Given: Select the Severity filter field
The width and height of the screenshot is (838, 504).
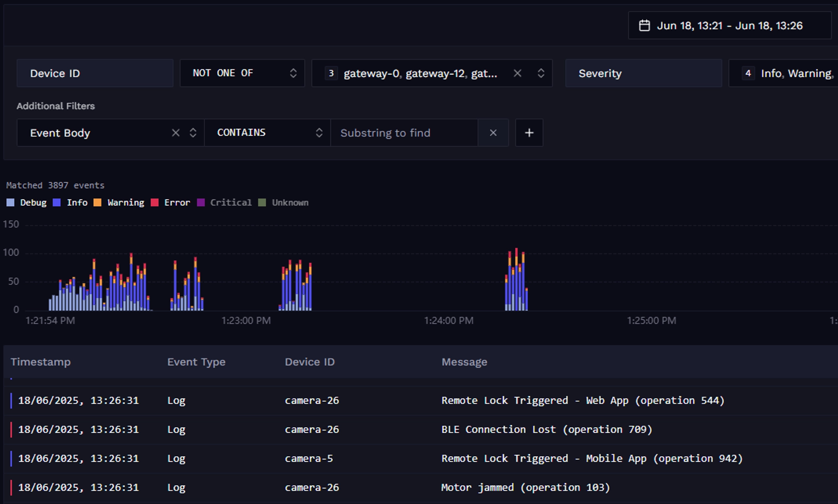Looking at the screenshot, I should [x=643, y=73].
